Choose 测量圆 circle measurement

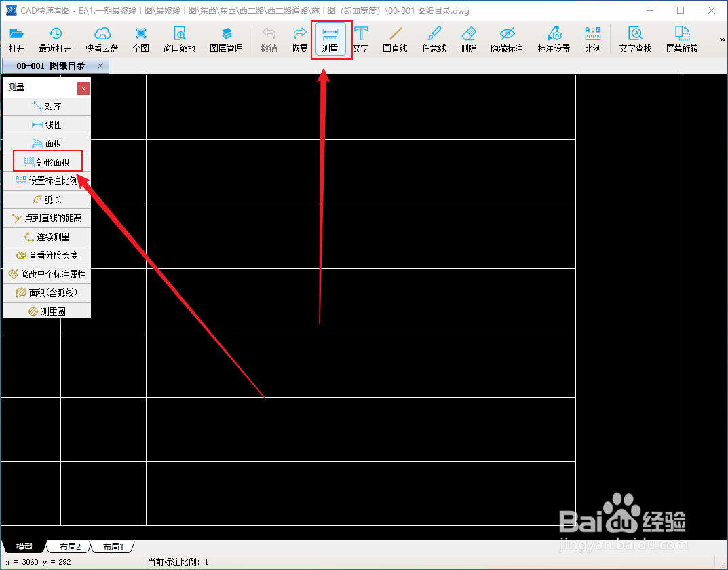47,311
